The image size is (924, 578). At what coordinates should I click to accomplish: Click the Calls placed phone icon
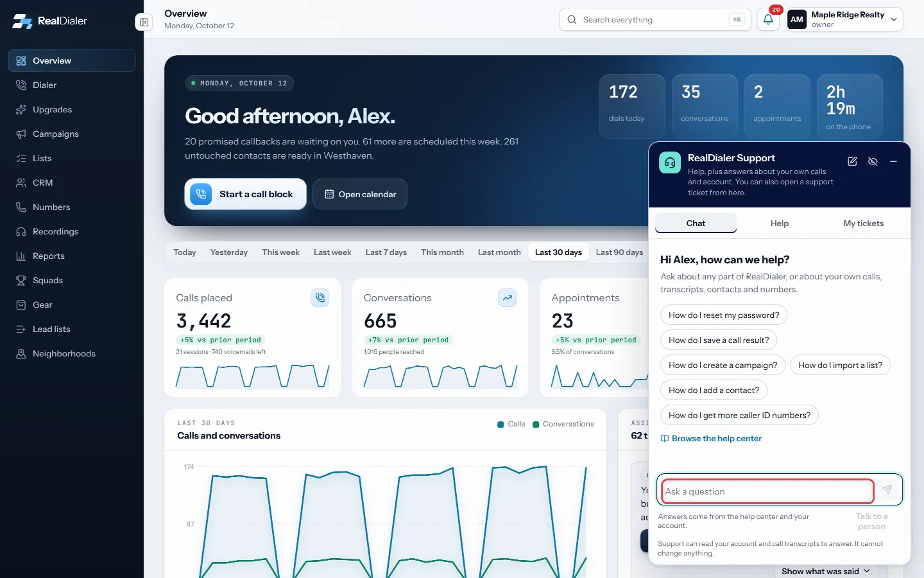(x=320, y=298)
